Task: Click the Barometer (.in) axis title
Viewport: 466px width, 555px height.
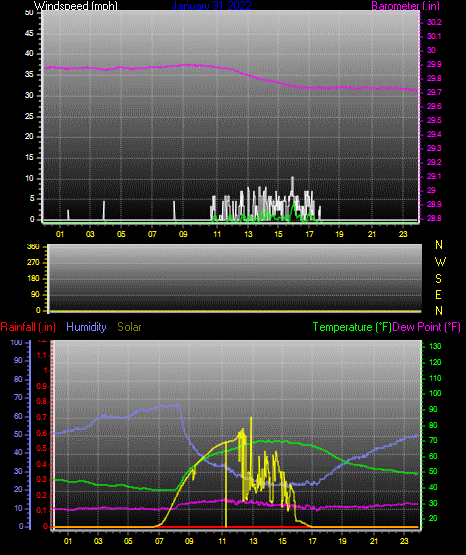Action: [x=405, y=5]
